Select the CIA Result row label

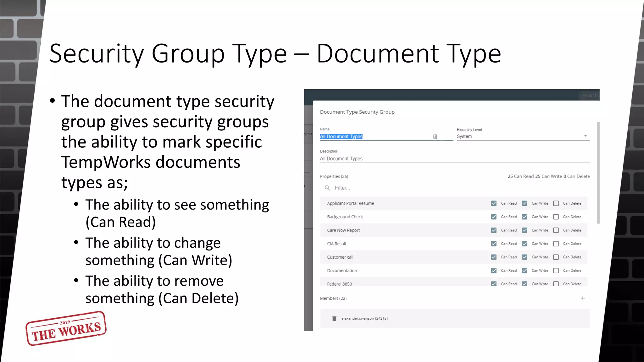[336, 244]
